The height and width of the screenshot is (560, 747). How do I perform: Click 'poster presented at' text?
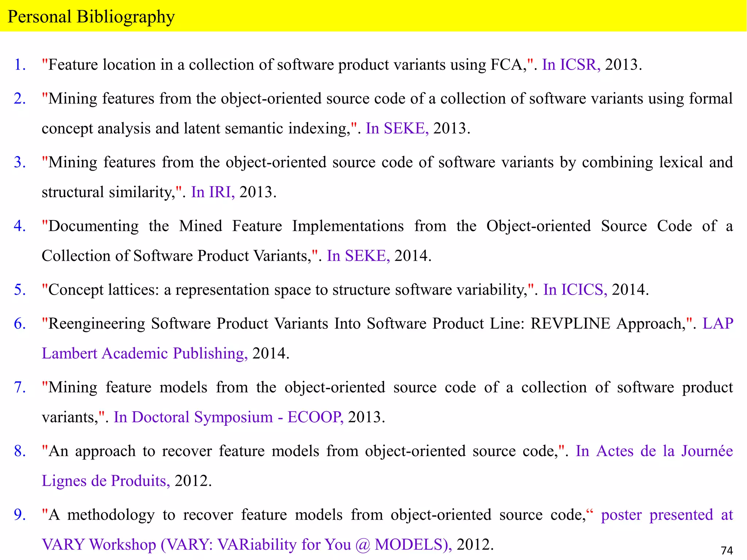coord(667,515)
